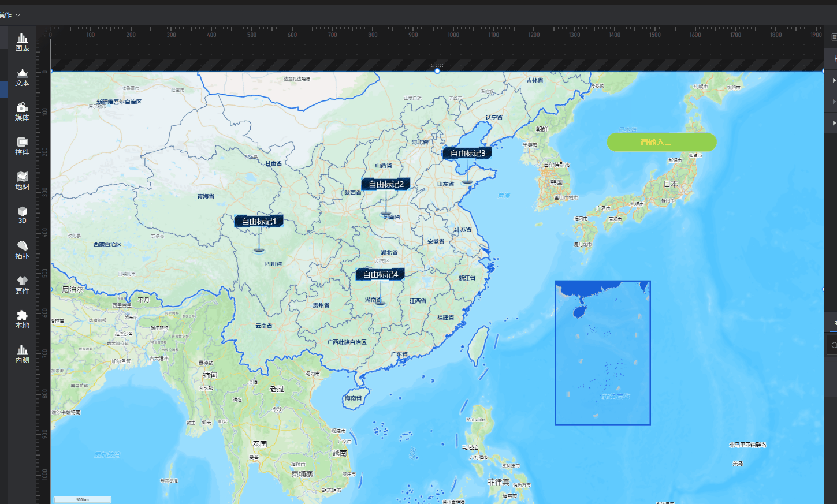Click the 四川省 label on the map
Screen dimensions: 837x504
274,264
